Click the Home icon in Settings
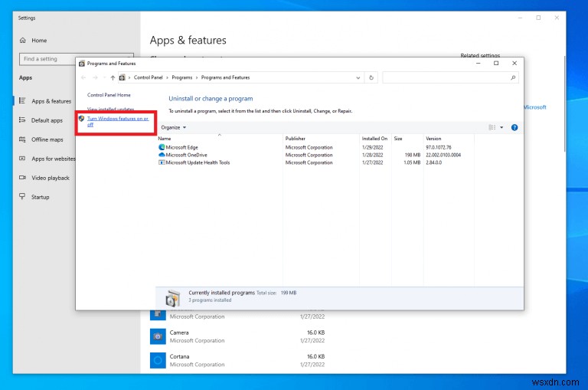The height and width of the screenshot is (390, 588). pos(23,40)
